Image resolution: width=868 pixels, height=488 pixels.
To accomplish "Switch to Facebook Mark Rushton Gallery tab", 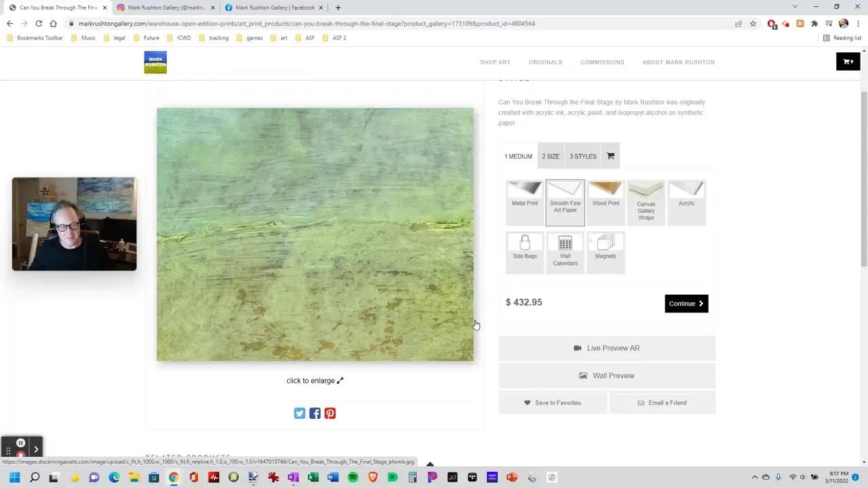I will (x=273, y=7).
